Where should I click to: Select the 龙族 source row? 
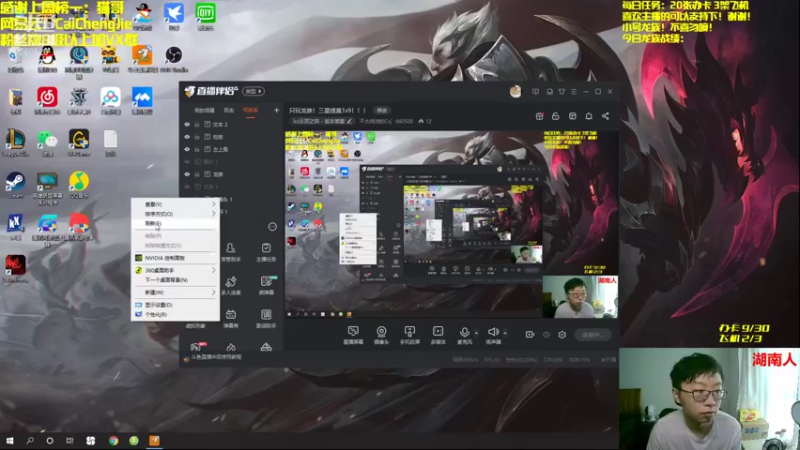click(x=232, y=174)
